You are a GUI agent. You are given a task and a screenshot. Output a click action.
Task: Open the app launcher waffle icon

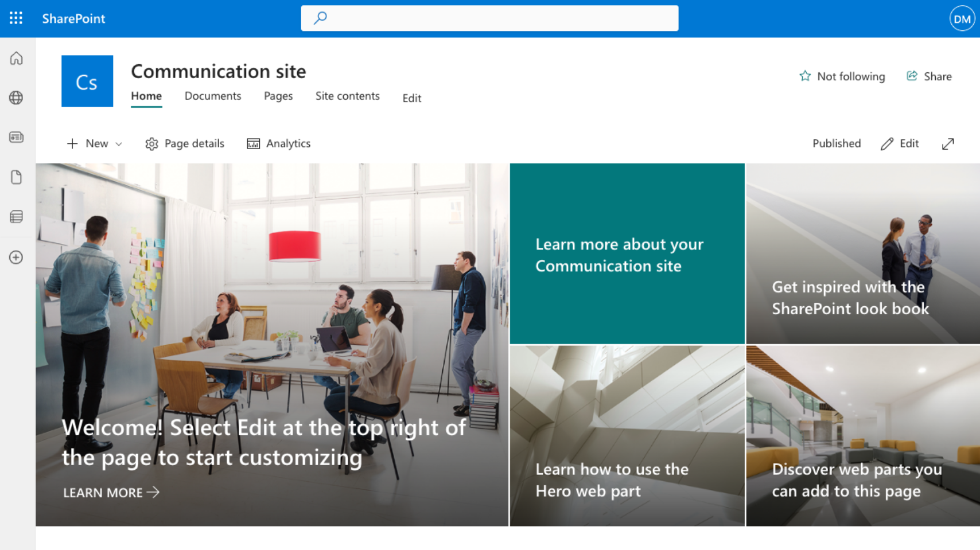(16, 18)
